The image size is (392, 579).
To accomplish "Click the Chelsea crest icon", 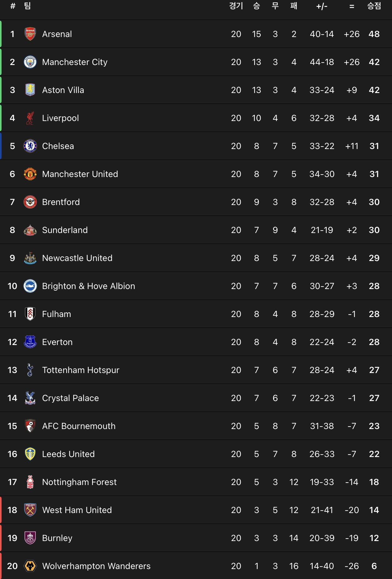I will point(30,146).
